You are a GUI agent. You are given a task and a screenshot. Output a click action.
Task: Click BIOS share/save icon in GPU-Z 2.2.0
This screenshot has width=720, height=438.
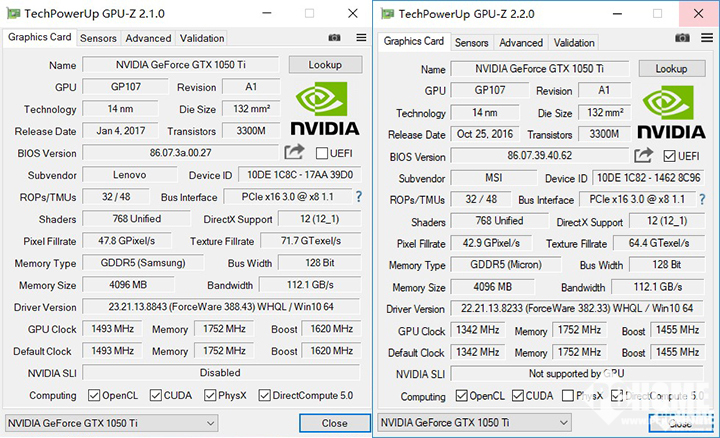(x=643, y=155)
